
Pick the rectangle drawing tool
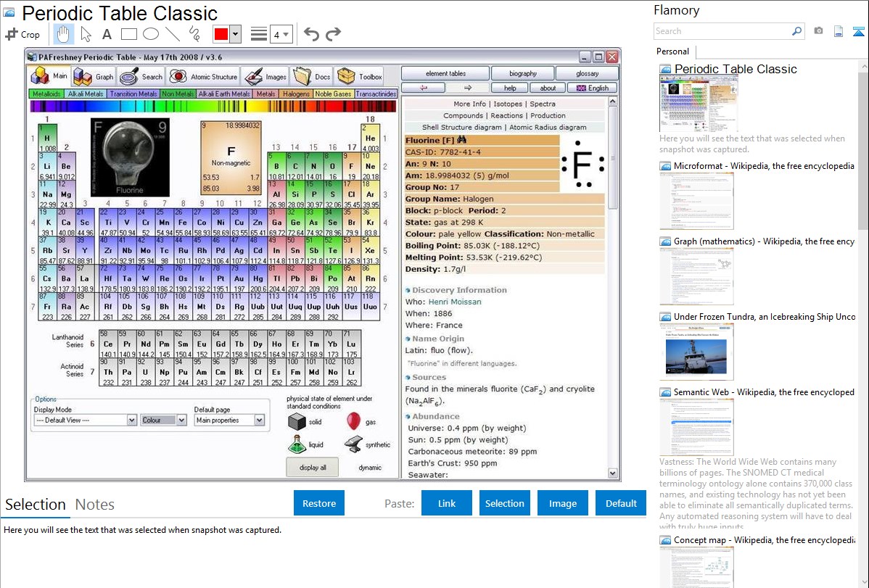pyautogui.click(x=128, y=34)
